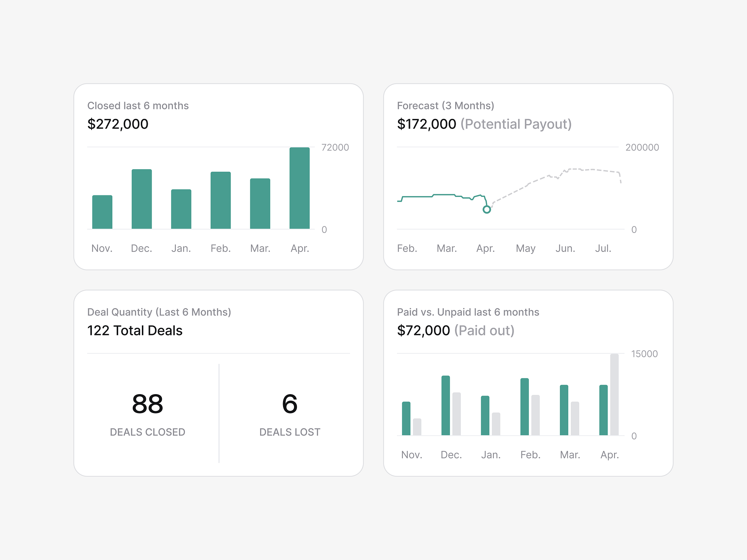Click 'Jan.' label under Closed chart
This screenshot has height=560, width=747.
tap(181, 249)
